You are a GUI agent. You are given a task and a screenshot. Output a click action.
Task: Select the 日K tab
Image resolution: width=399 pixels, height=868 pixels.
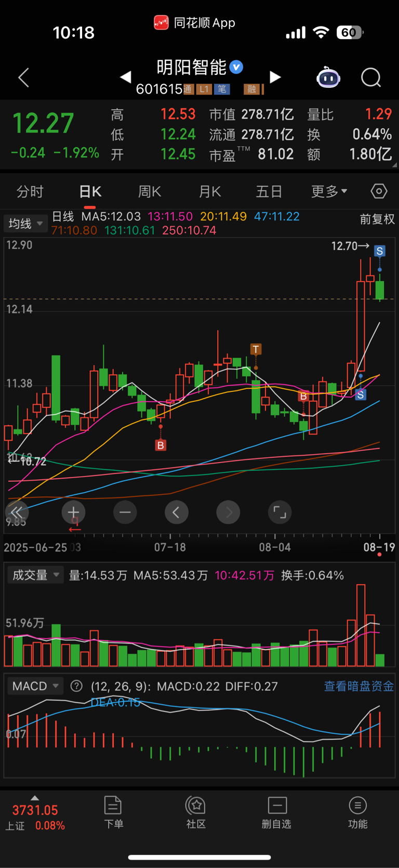tap(90, 192)
